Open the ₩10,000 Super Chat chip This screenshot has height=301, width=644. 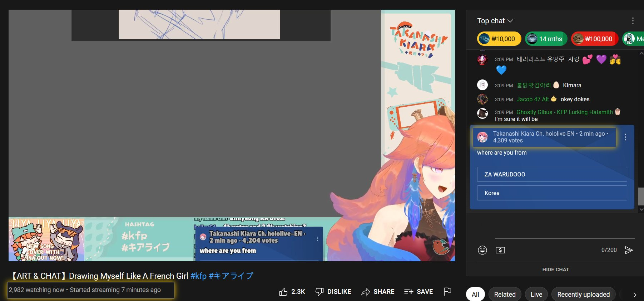click(x=499, y=39)
